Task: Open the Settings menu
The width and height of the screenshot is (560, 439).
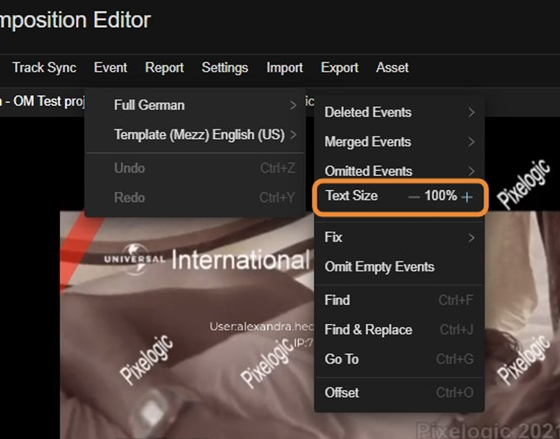Action: pyautogui.click(x=225, y=68)
